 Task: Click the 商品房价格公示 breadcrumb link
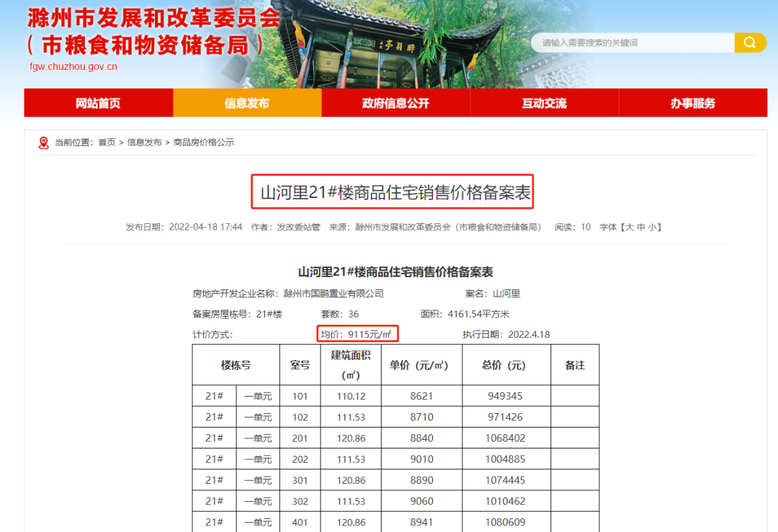[x=203, y=143]
